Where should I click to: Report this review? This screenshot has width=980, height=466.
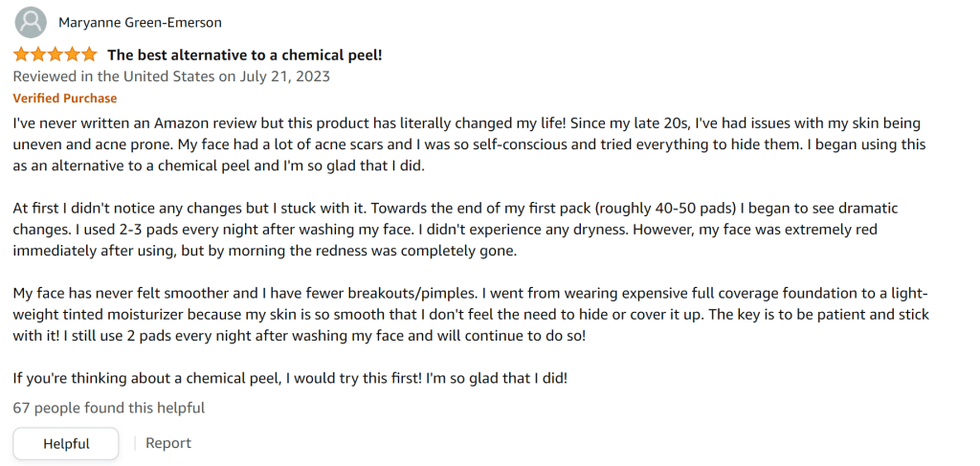pos(168,443)
